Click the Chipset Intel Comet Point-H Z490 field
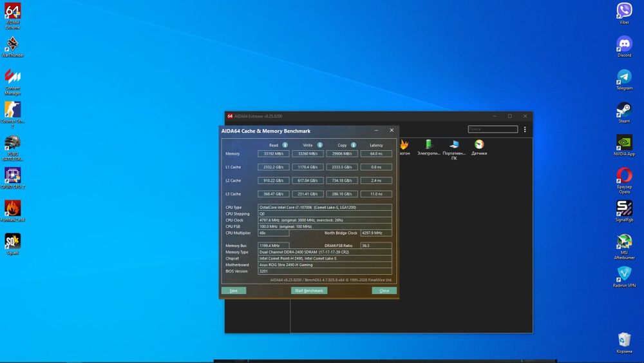644x363 pixels. (325, 259)
